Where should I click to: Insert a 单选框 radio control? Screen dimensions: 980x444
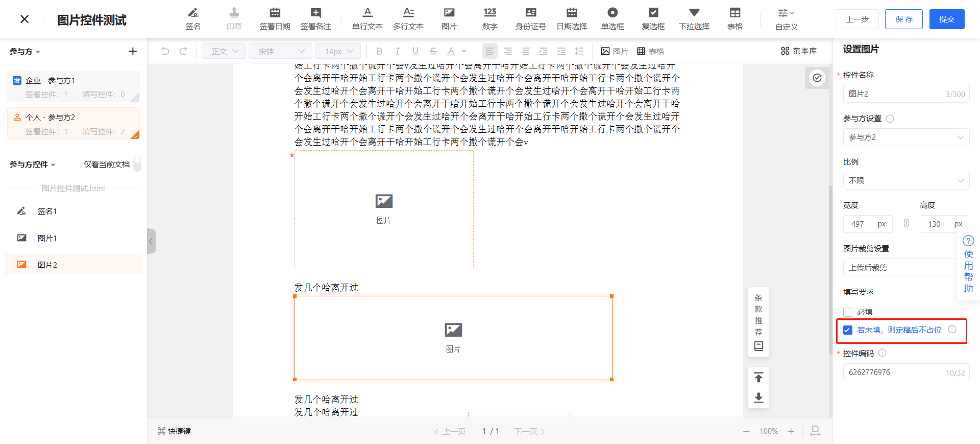pos(612,19)
